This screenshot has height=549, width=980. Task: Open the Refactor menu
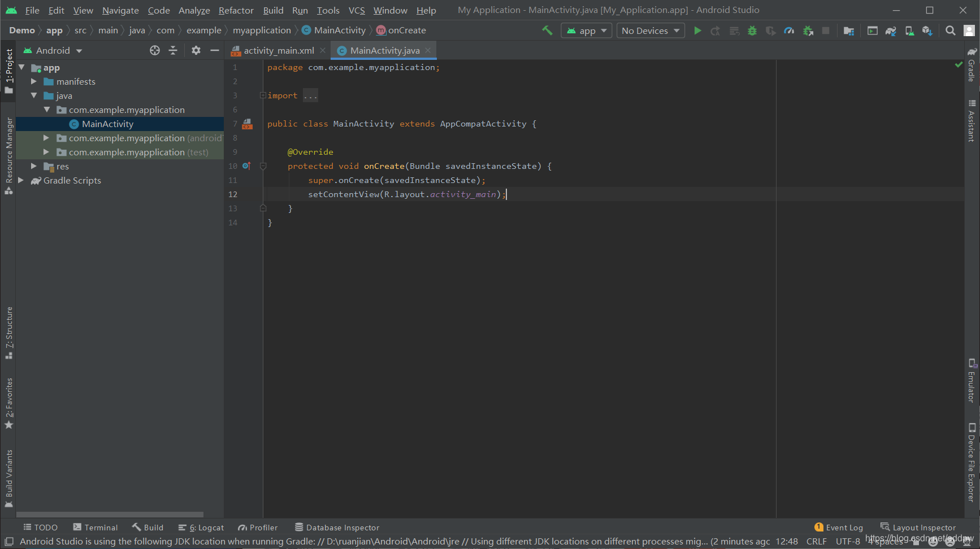coord(236,10)
